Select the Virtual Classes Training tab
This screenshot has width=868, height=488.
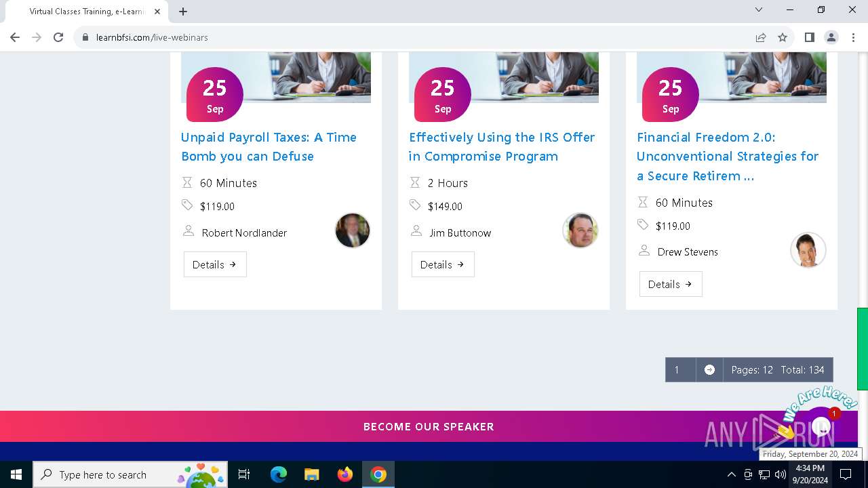pyautogui.click(x=87, y=12)
